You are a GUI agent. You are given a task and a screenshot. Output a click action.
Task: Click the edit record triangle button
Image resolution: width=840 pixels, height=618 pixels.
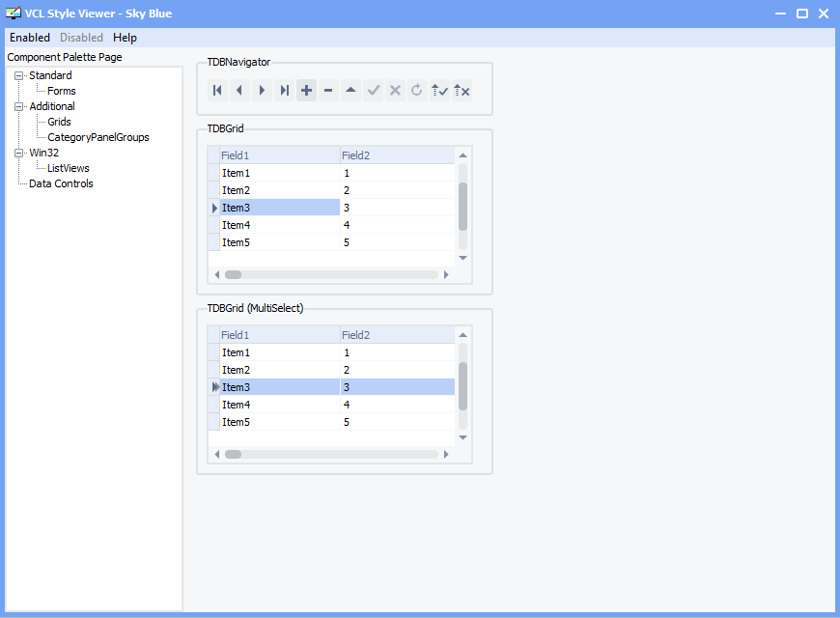click(x=350, y=91)
